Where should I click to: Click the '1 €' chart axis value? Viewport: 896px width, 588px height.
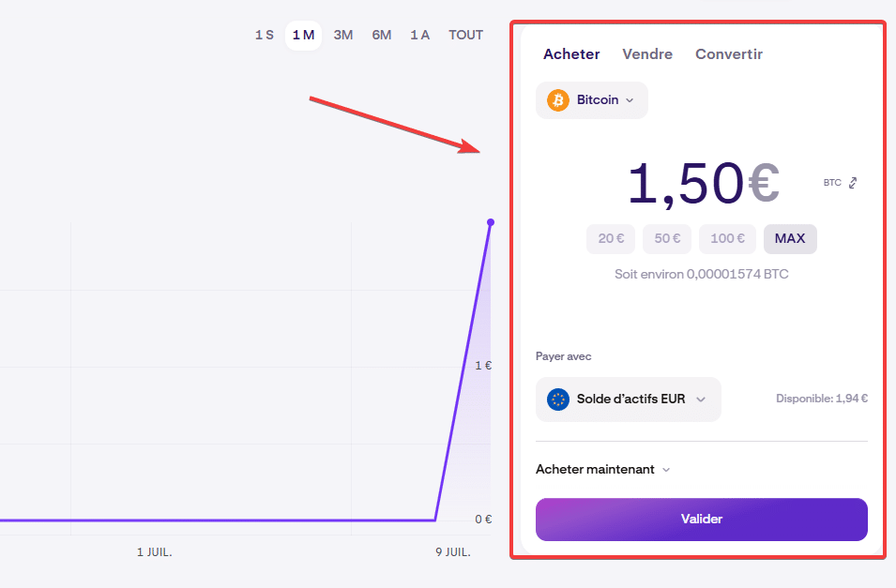(483, 366)
